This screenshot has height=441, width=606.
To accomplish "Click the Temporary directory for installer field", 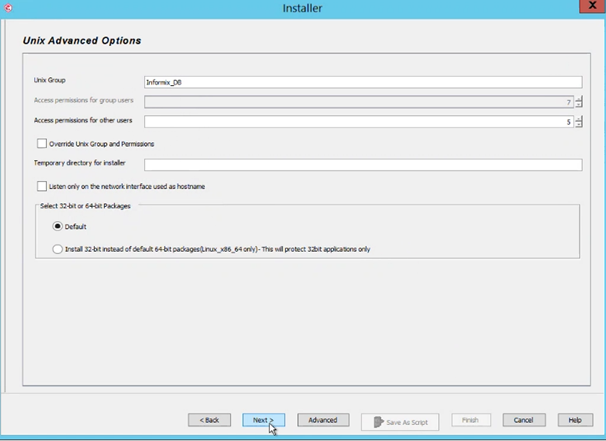I will 363,165.
